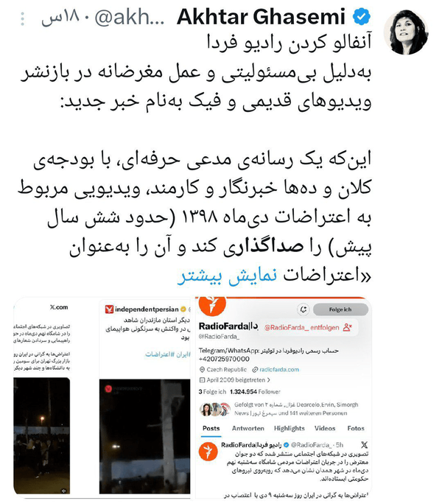Open Akhtar Ghasemi's profile avatar

pos(406,32)
